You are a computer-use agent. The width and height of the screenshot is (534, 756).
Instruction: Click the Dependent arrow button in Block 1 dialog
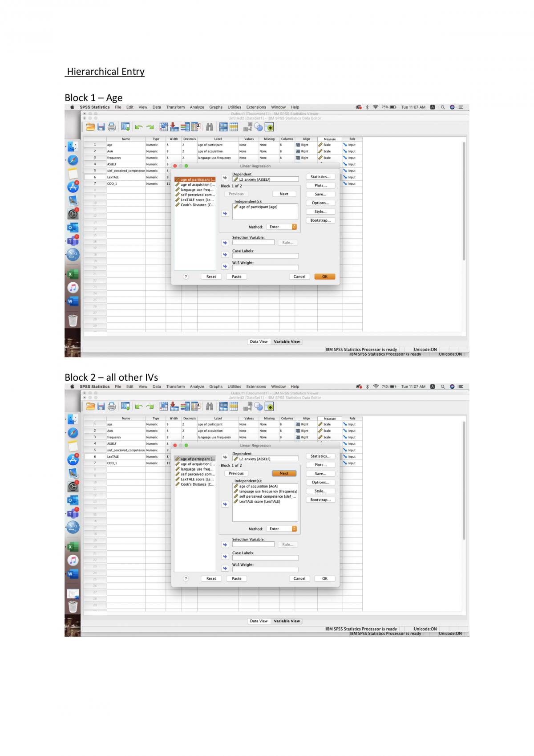point(225,178)
